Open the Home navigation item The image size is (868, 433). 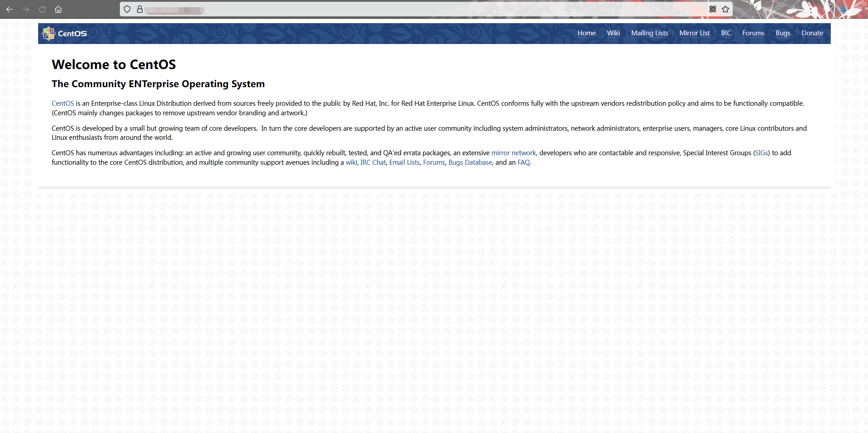pos(587,33)
